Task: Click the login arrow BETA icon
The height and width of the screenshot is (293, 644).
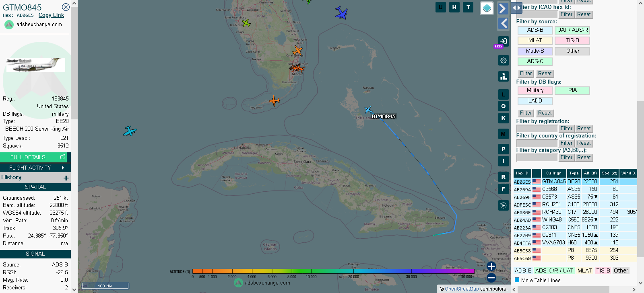Action: coord(503,41)
